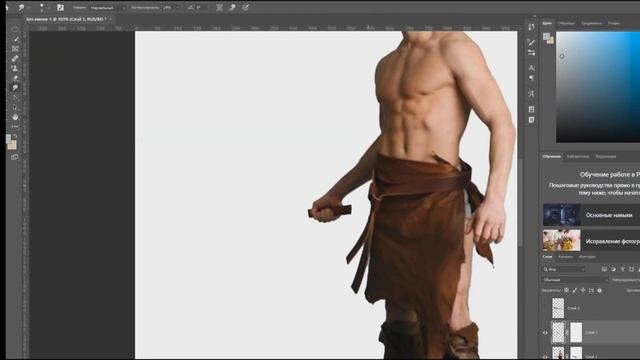The width and height of the screenshot is (640, 360).
Task: Open the Обычные layer blend mode dropdown
Action: (x=575, y=280)
